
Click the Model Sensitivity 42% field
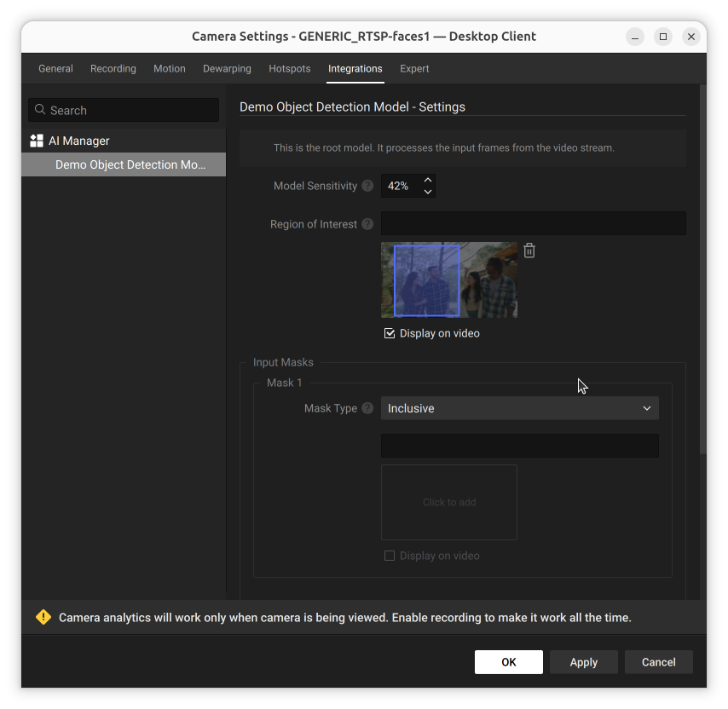[x=402, y=186]
